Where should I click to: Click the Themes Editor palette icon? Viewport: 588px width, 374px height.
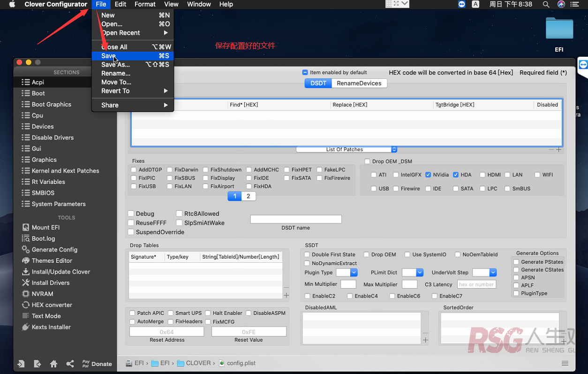(x=26, y=260)
